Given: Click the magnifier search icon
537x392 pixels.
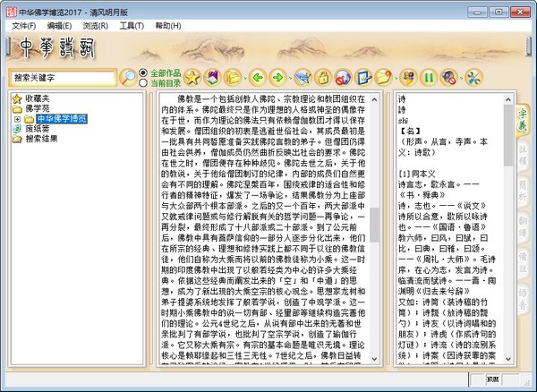Looking at the screenshot, I should [129, 78].
